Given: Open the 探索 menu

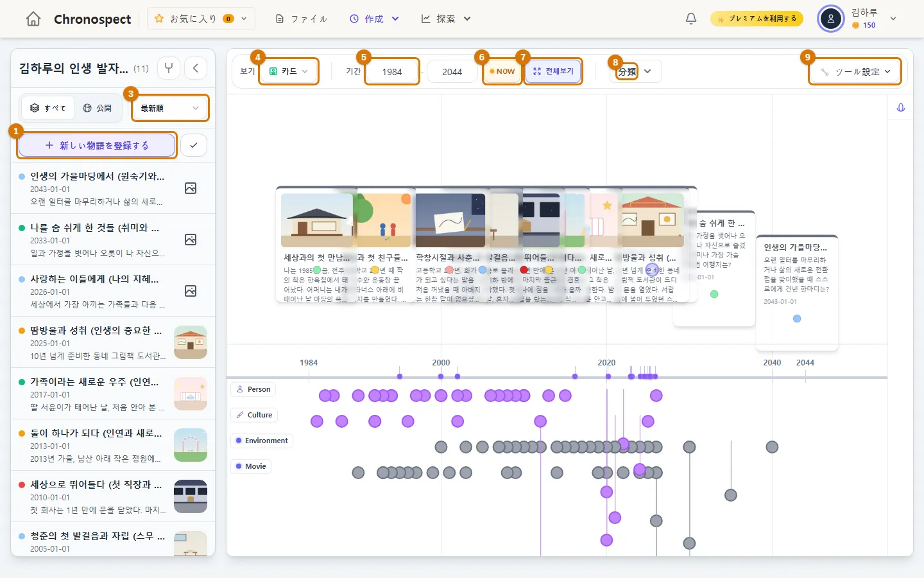Looking at the screenshot, I should (x=446, y=19).
